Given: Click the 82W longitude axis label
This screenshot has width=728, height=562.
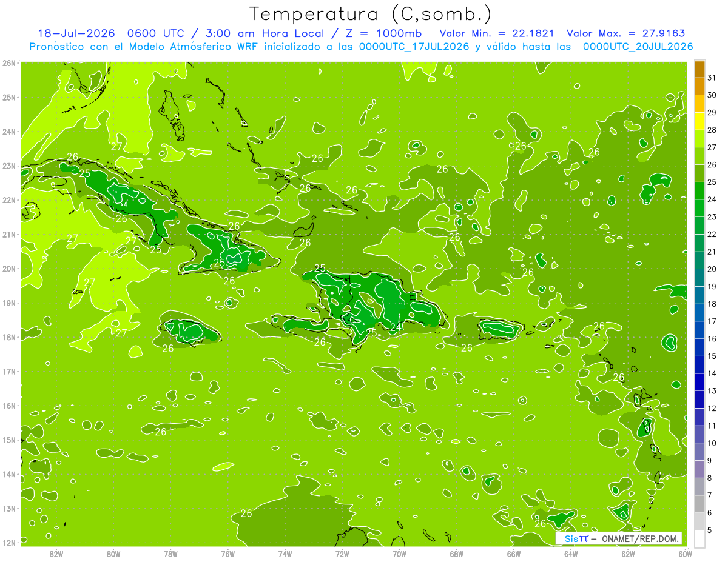Looking at the screenshot, I should 56,554.
